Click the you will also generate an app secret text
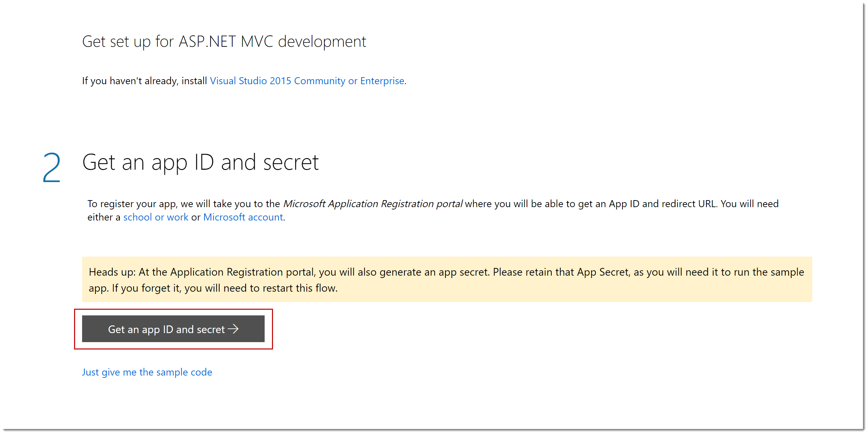This screenshot has height=434, width=868. point(404,272)
